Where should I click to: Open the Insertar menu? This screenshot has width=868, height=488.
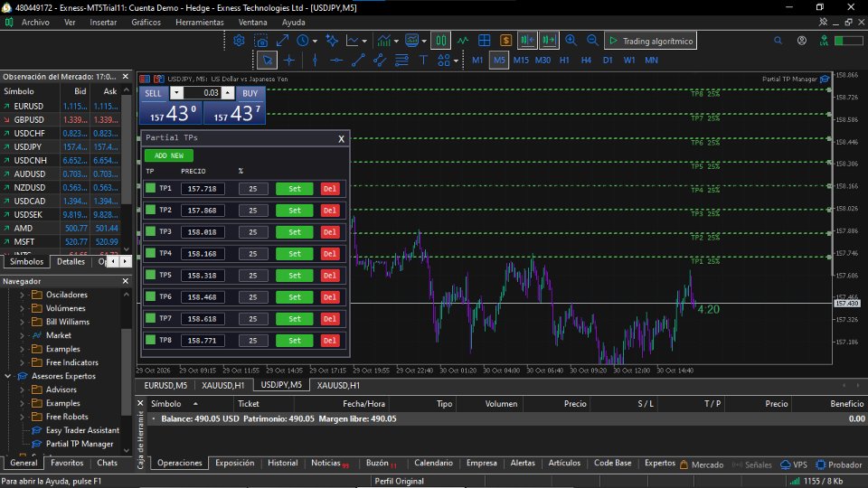coord(103,22)
